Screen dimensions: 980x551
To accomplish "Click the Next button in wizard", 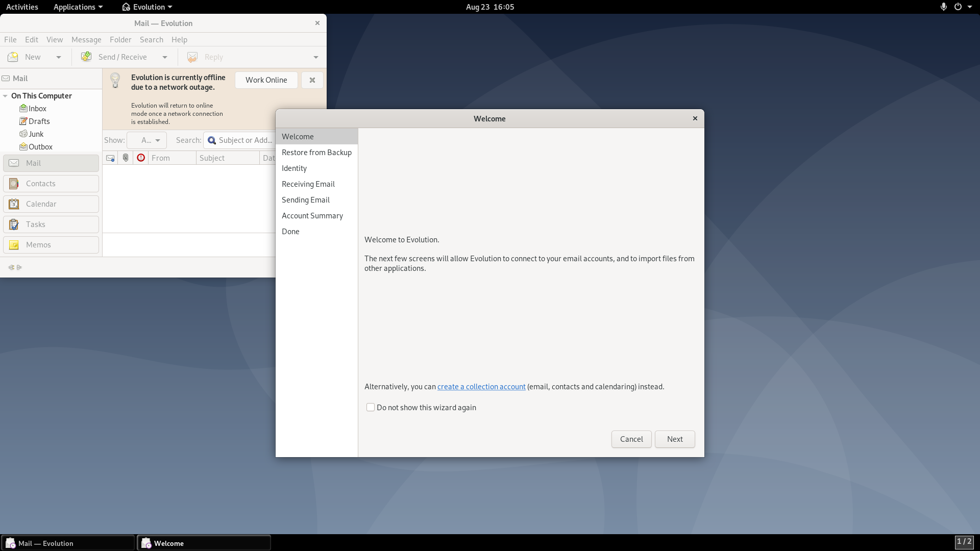I will (x=675, y=439).
